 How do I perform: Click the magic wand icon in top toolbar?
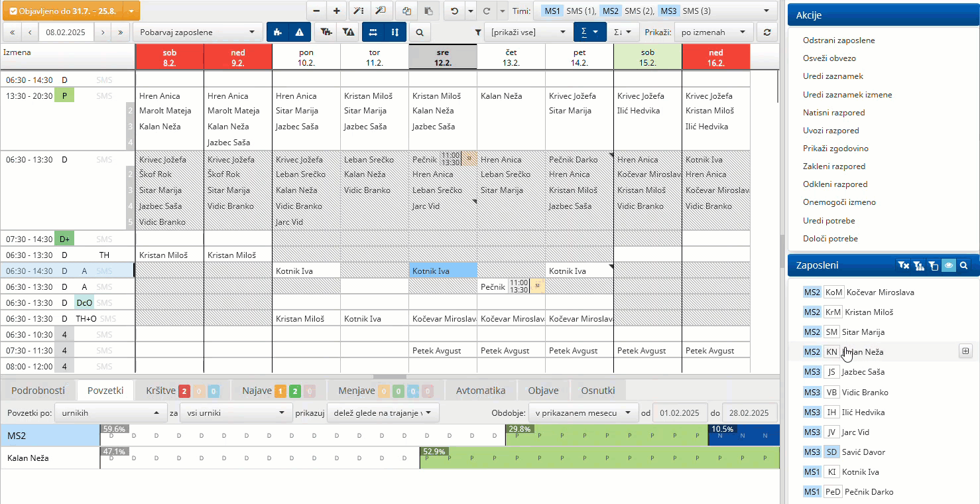coord(358,11)
